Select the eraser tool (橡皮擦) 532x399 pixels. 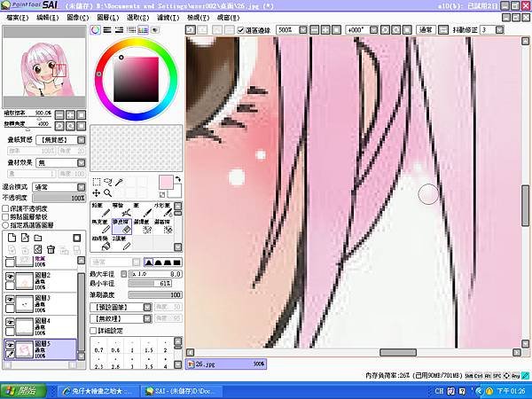pos(121,226)
